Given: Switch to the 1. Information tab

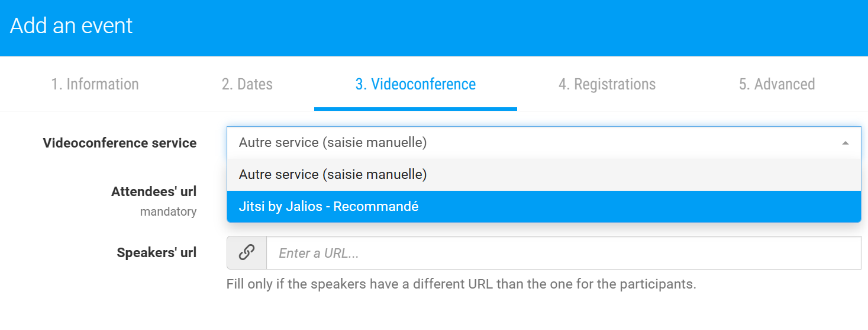Looking at the screenshot, I should point(95,84).
